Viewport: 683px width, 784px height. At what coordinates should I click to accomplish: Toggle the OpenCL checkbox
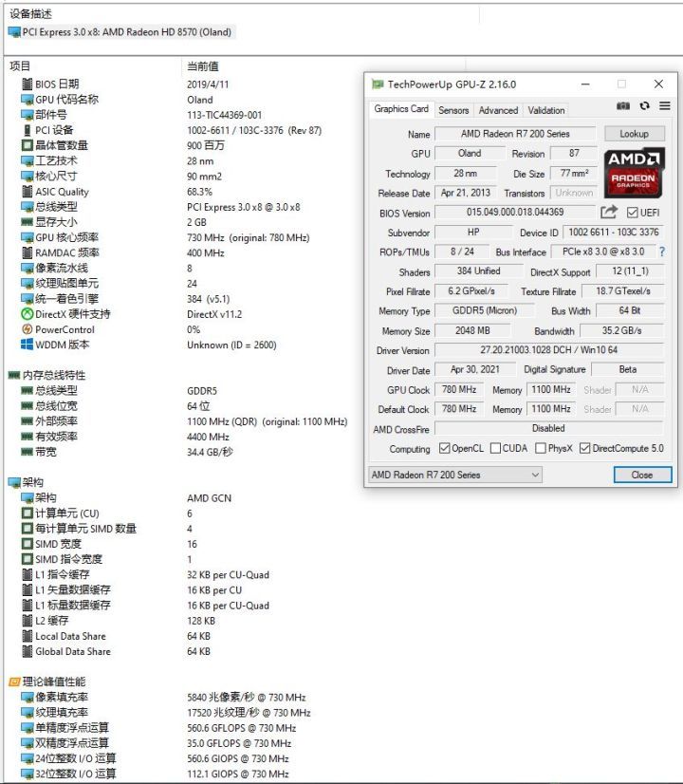pos(444,448)
